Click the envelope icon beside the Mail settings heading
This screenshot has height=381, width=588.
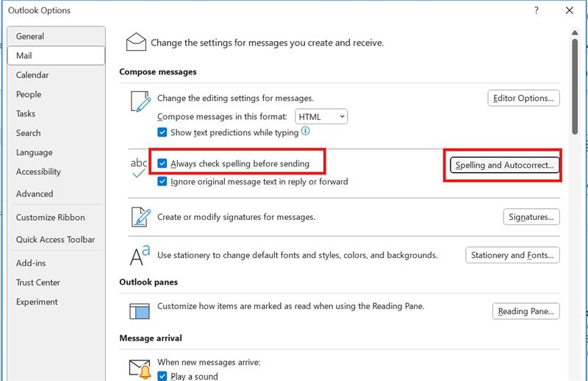(136, 42)
